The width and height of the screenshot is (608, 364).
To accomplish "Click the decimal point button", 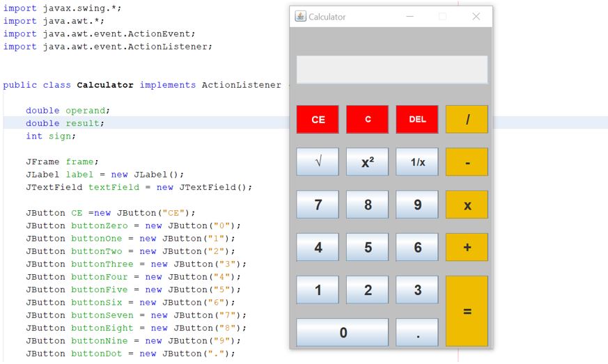I will pyautogui.click(x=417, y=333).
